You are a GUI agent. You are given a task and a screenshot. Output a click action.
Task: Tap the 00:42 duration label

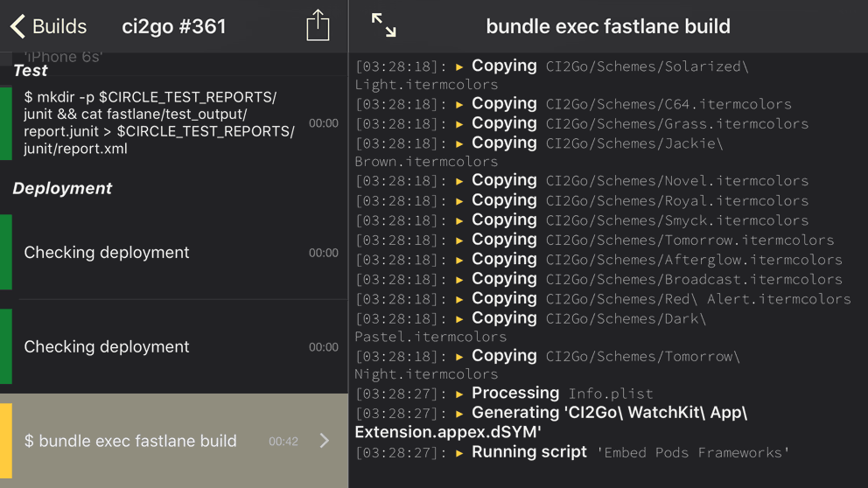click(x=283, y=442)
